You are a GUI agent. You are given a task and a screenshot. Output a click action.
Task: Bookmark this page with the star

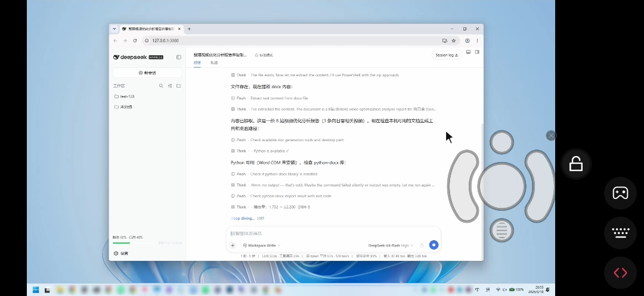click(x=454, y=40)
